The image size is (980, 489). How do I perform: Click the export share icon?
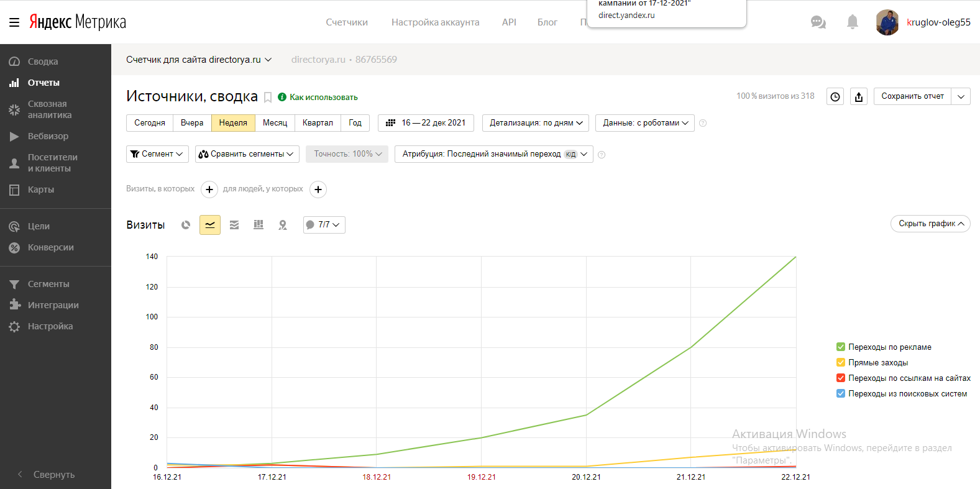[x=859, y=96]
